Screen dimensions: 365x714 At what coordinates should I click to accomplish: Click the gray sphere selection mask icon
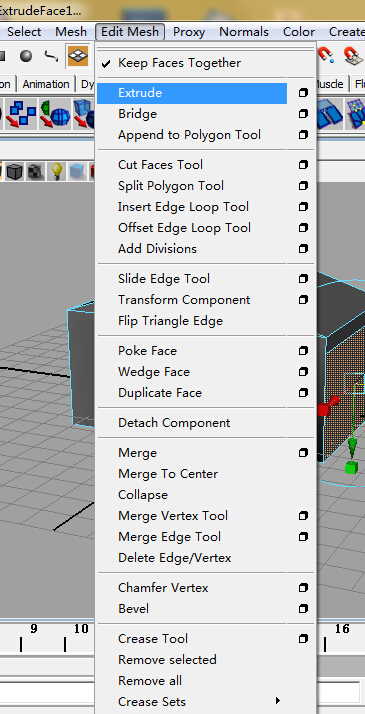tap(26, 56)
